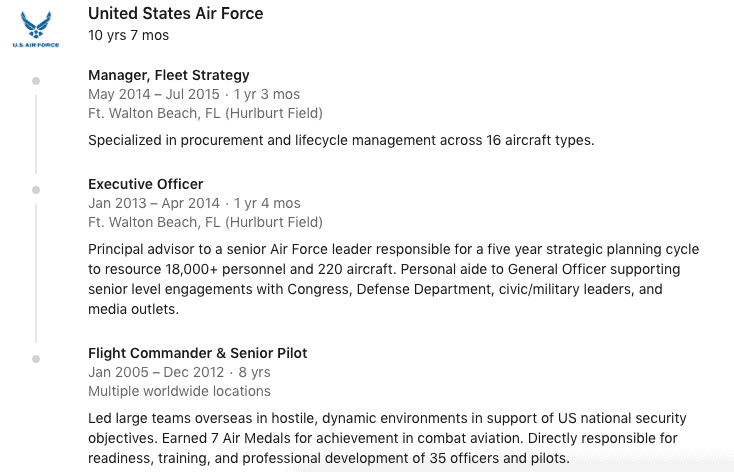Select the Manager, Fleet Strategy position title
This screenshot has height=472, width=734.
click(x=169, y=75)
